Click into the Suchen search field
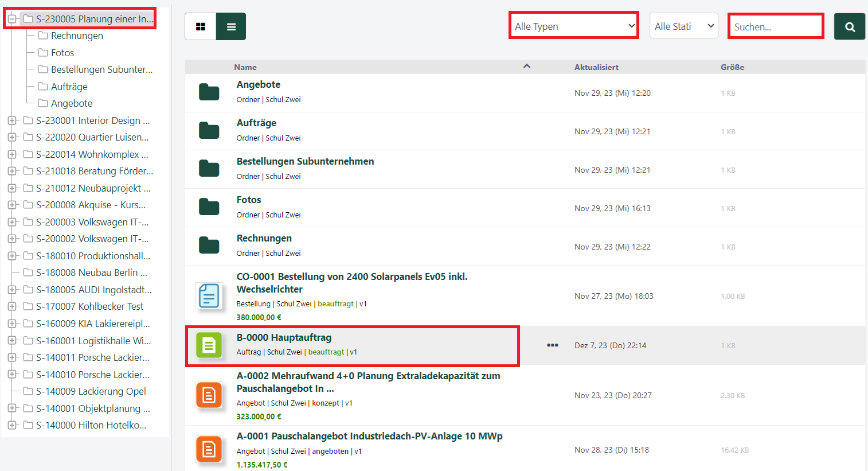Screen dimensions: 868x471 point(775,26)
